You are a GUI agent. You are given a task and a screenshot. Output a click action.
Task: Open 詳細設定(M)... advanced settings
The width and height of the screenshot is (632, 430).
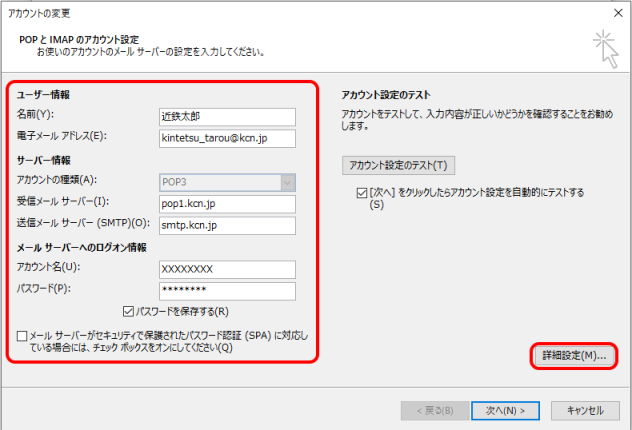574,356
